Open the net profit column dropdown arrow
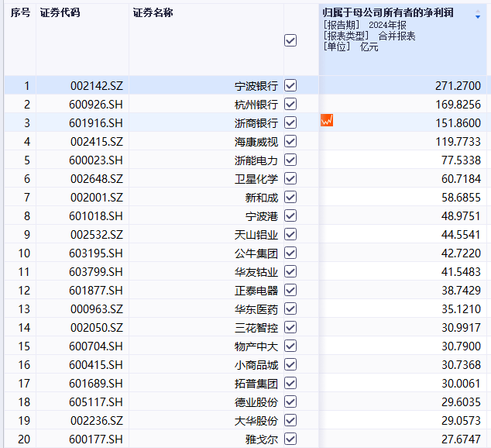The width and height of the screenshot is (491, 448). click(x=477, y=16)
